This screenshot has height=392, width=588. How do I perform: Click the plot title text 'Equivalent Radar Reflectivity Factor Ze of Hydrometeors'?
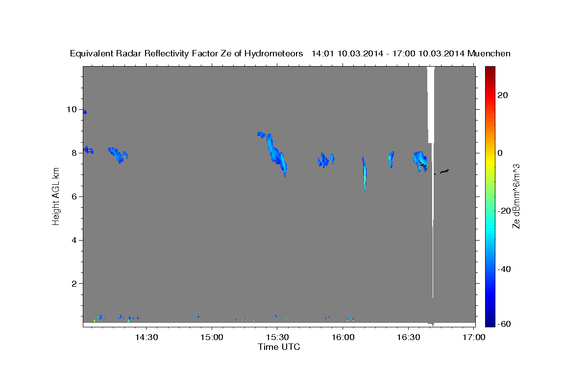coord(186,53)
